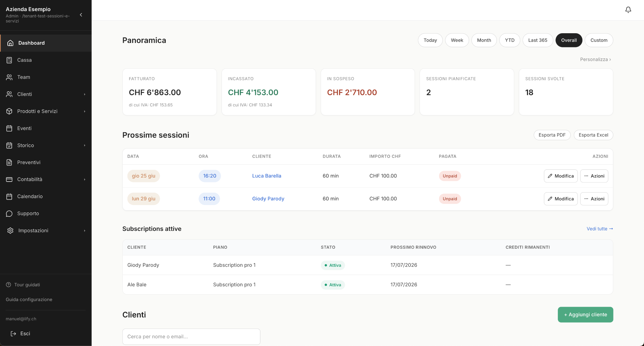Screen dimensions: 644x346
Task: Open Guida configurazione link
Action: click(29, 299)
